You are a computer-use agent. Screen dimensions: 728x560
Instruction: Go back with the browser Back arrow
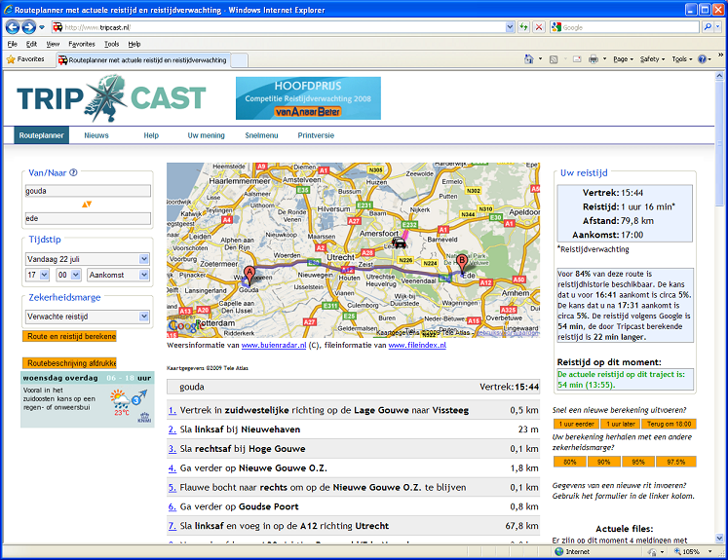13,27
